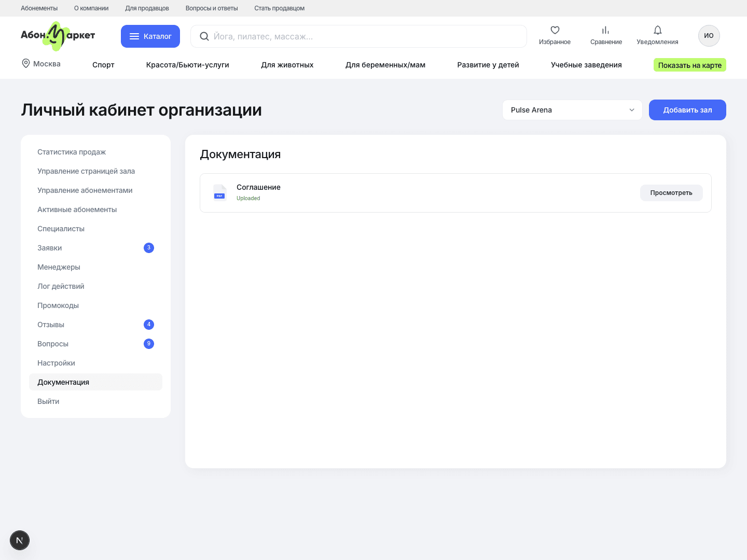Screen dimensions: 747x560
Task: Open the Избранное heart icon
Action: 555,30
